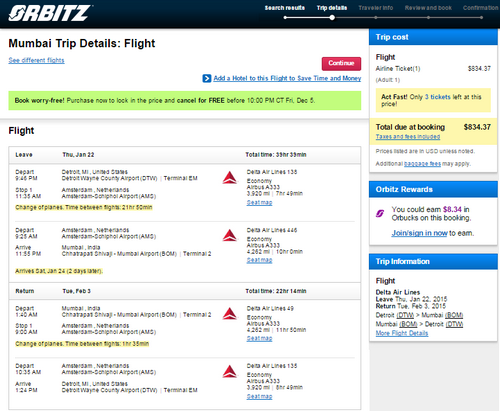Open the Join/sign in now link
This screenshot has height=411, width=500.
(419, 233)
